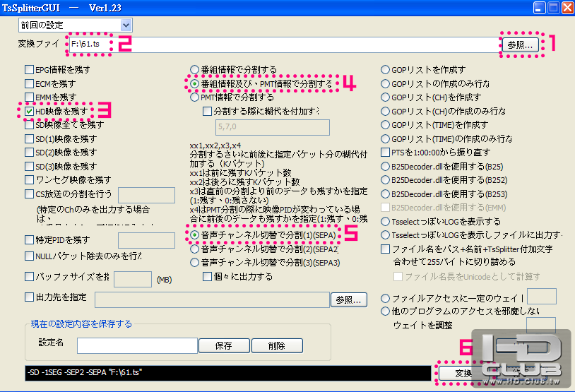
Task: Select PMT情報で分割する radio button
Action: (x=194, y=97)
